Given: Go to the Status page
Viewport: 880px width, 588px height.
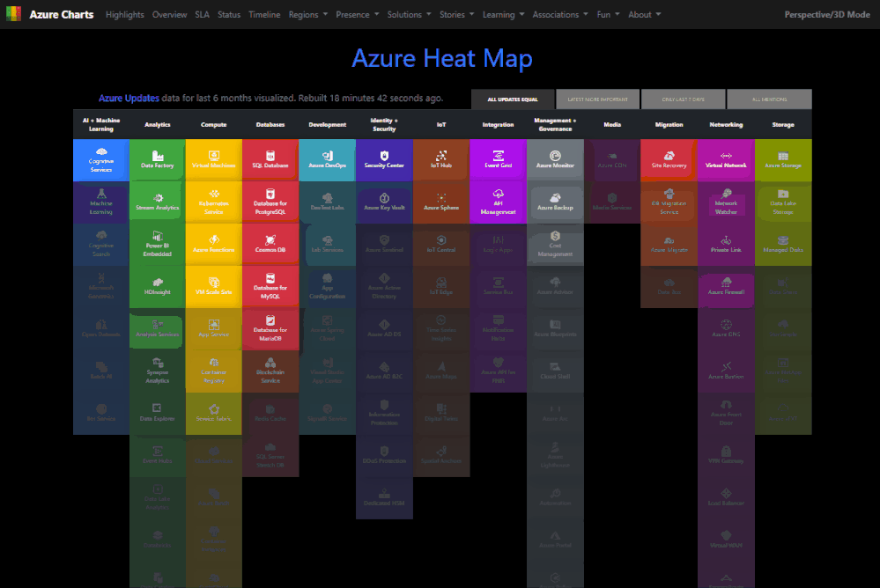Looking at the screenshot, I should [x=229, y=15].
